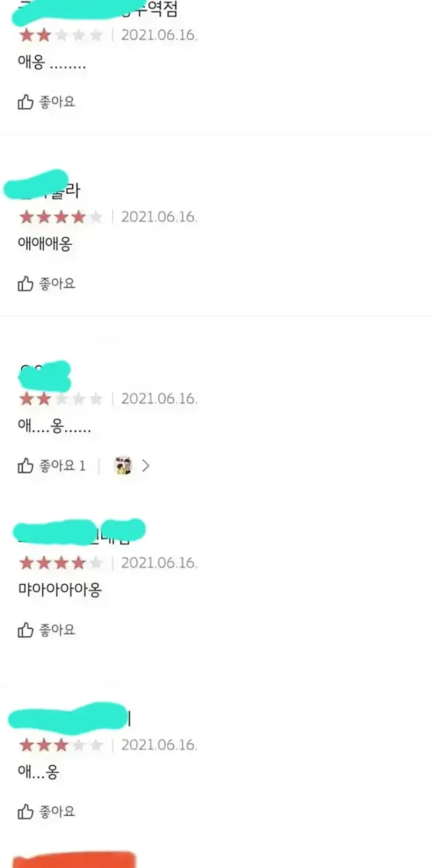The height and width of the screenshot is (868, 434).
Task: Open the reaction emoji avatar next to 좋아요 1
Action: click(123, 466)
